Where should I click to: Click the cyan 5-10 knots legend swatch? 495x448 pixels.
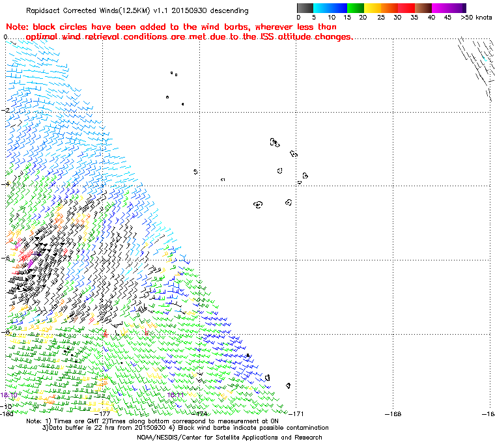(x=322, y=8)
